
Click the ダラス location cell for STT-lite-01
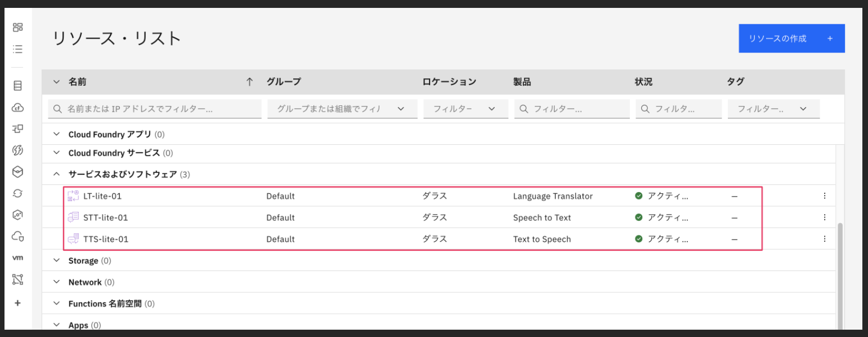435,218
